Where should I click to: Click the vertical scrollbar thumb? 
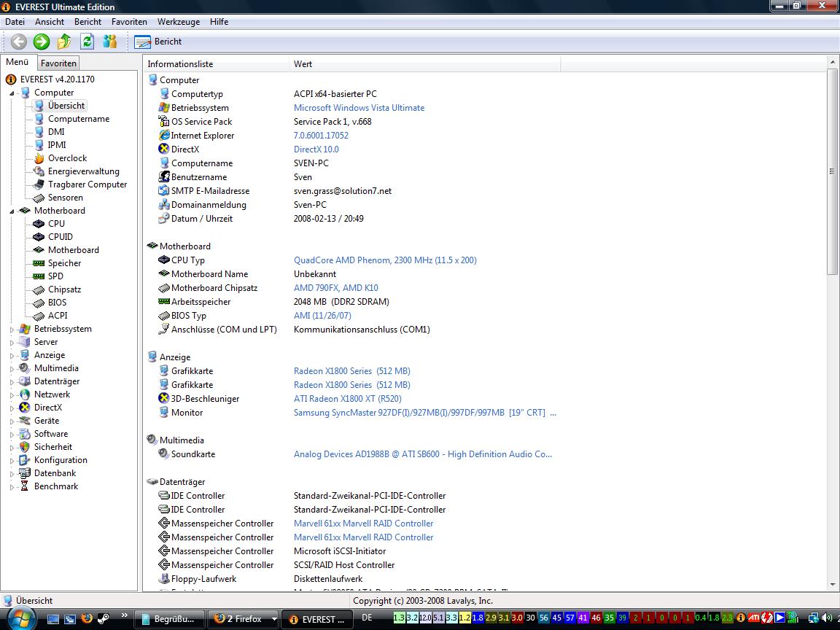pos(832,171)
